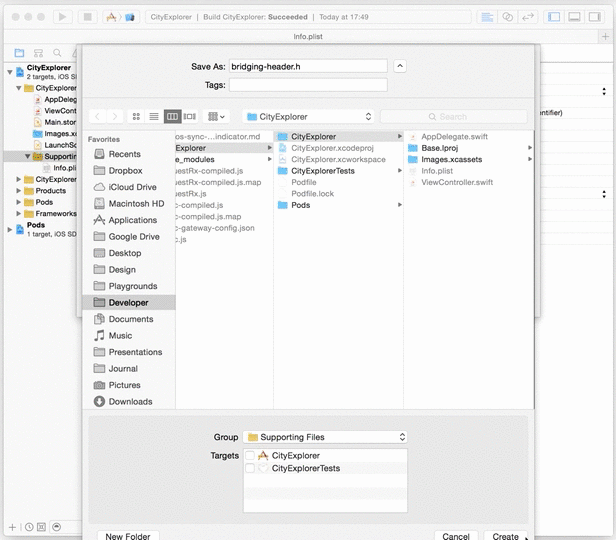
Task: Open Pictures from Favorites
Action: 129,385
